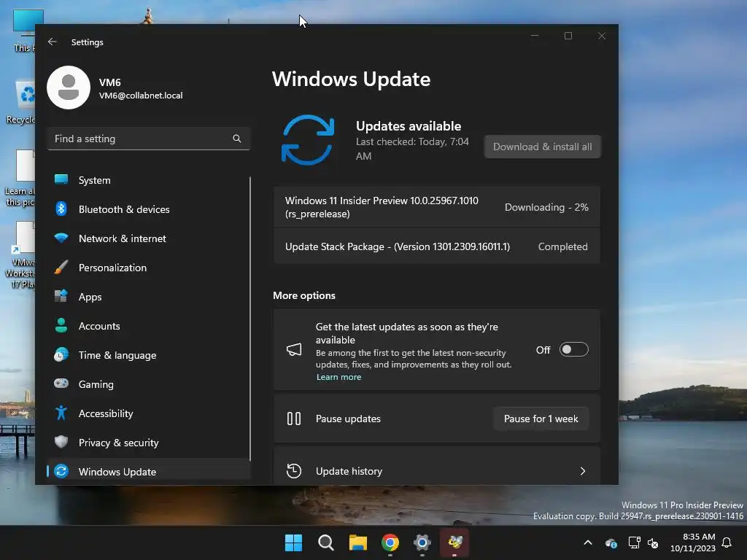
Task: Click in the Find a setting field
Action: 149,139
